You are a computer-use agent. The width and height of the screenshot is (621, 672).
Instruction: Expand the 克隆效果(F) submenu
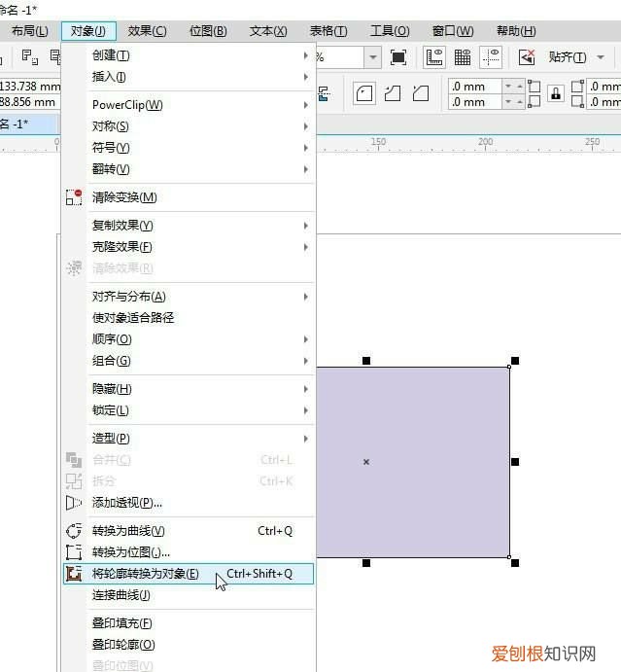click(x=189, y=247)
